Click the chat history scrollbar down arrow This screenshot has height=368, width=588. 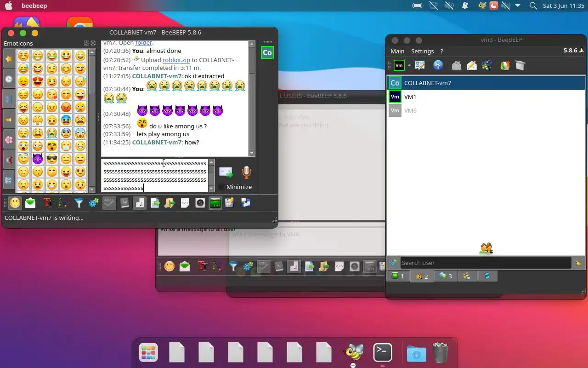click(252, 153)
